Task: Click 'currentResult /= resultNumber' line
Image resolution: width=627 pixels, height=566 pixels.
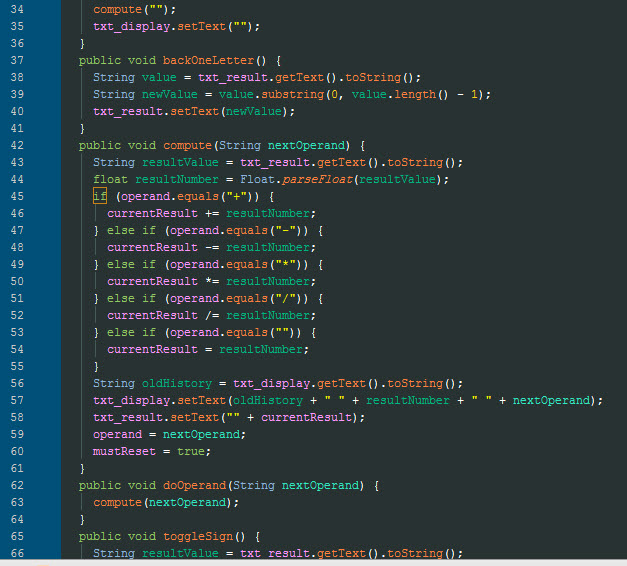Action: tap(212, 315)
